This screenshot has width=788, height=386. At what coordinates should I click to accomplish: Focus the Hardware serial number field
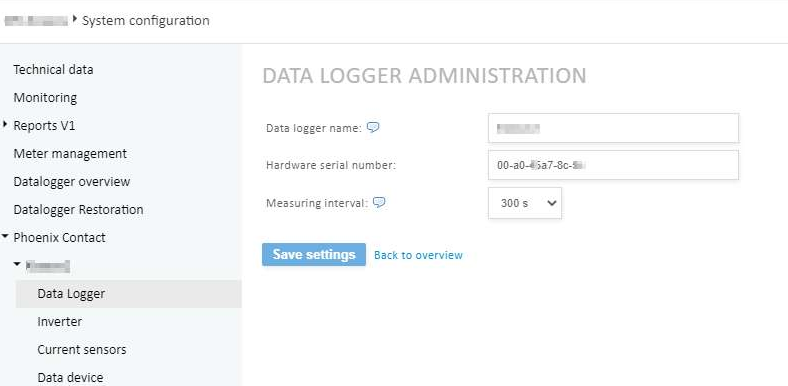click(613, 165)
